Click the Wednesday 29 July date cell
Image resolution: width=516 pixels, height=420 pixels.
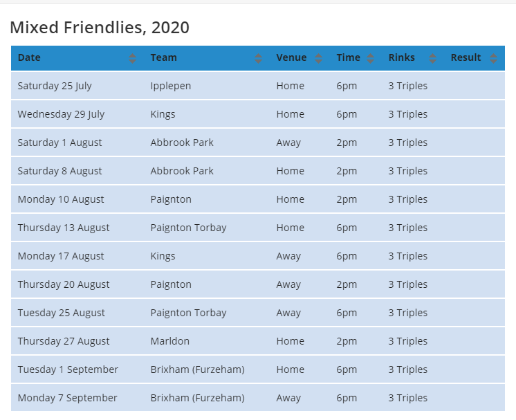tap(61, 115)
